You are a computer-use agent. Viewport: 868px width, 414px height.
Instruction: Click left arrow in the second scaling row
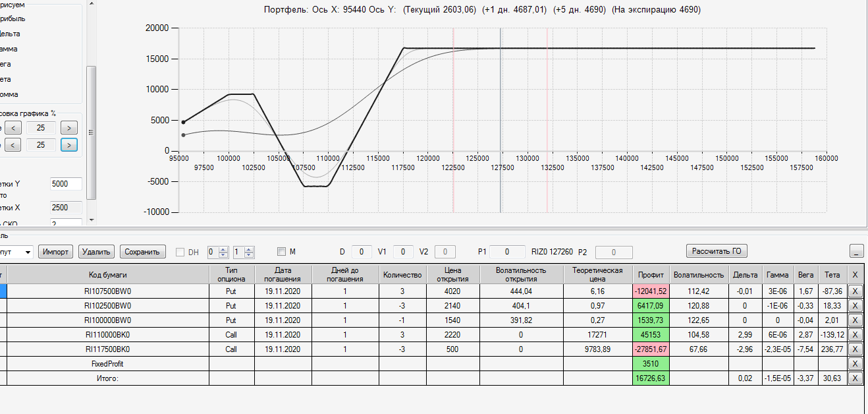point(13,144)
